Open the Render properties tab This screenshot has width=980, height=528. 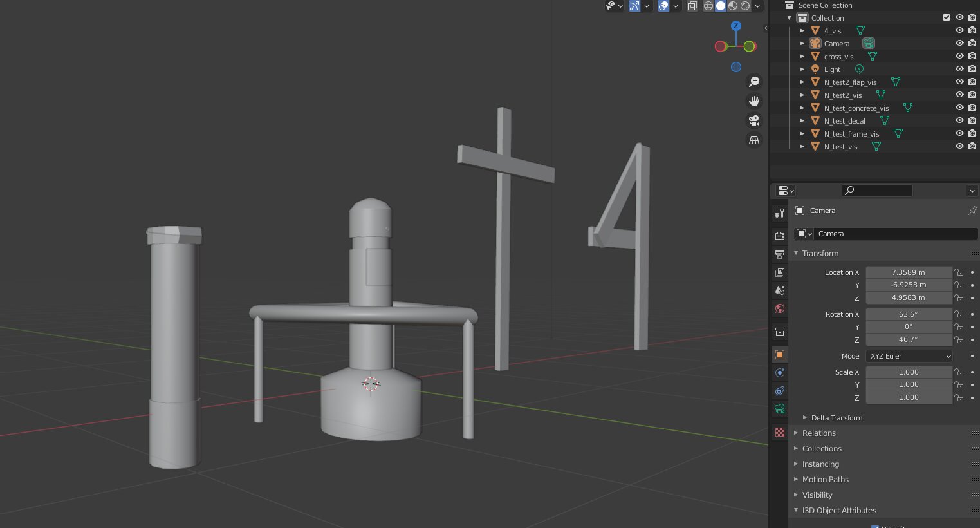[x=780, y=236]
